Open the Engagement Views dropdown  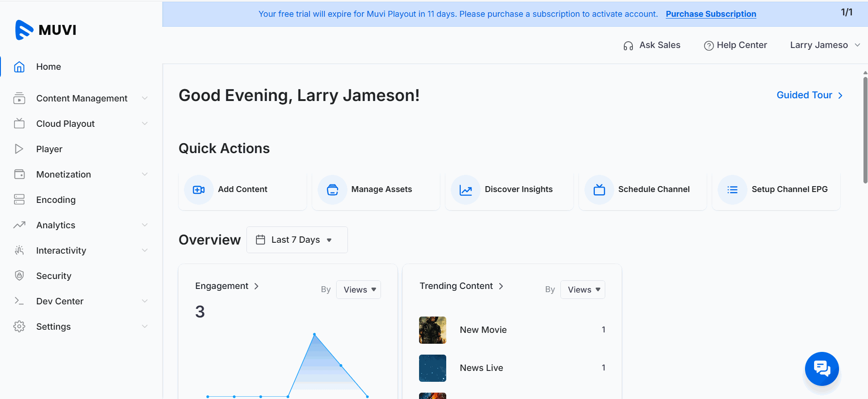[x=359, y=290]
